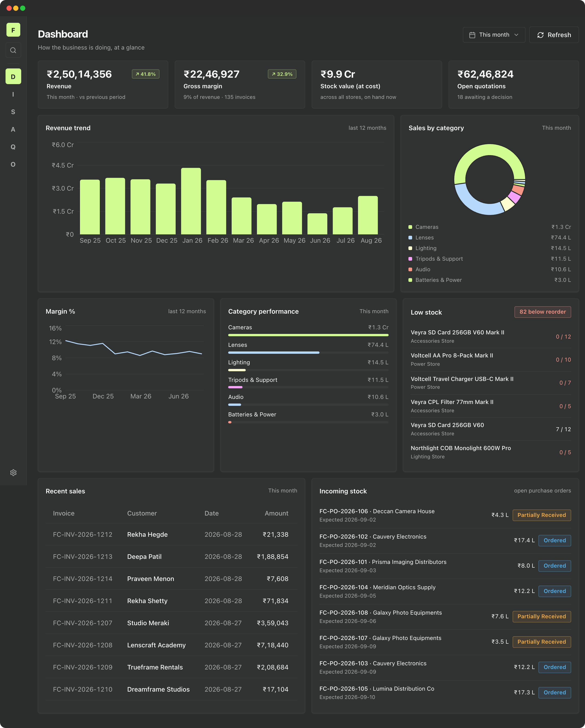Open settings gear in sidebar

point(13,473)
